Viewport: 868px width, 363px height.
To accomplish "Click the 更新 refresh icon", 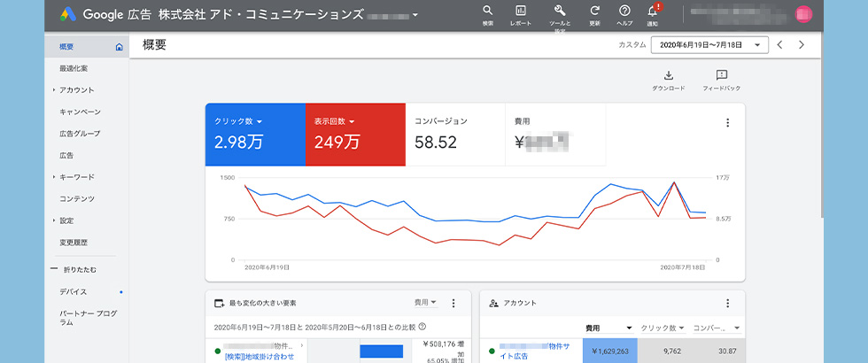I will tap(594, 12).
